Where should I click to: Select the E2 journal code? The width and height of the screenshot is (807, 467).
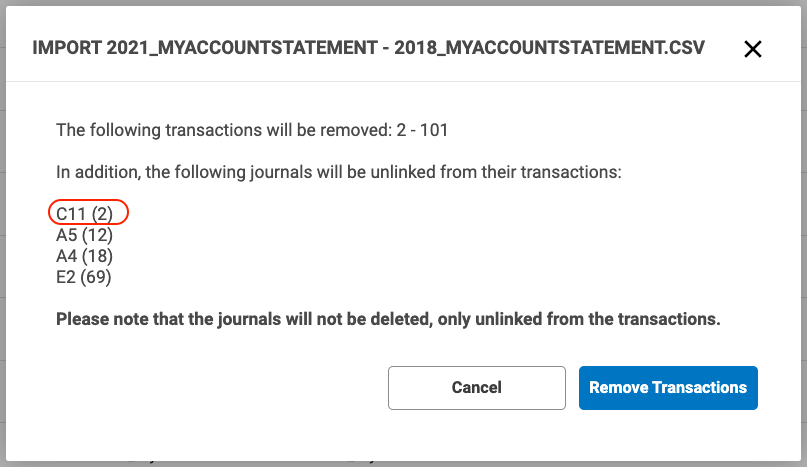[66, 277]
